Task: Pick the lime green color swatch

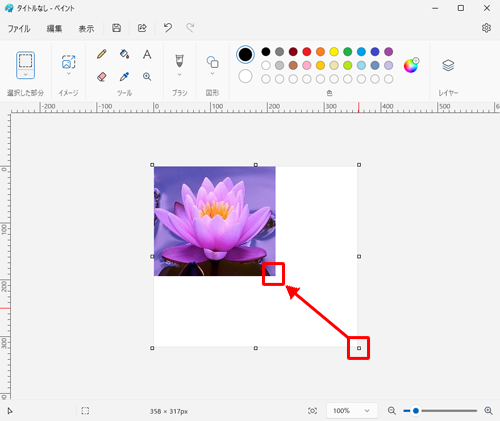Action: (348, 65)
